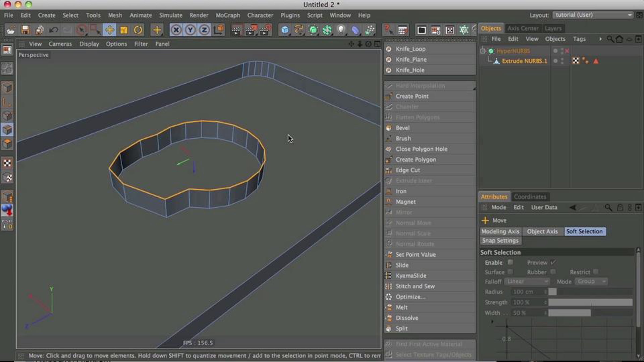Click the Snap Settings button
Image resolution: width=644 pixels, height=362 pixels.
(500, 241)
